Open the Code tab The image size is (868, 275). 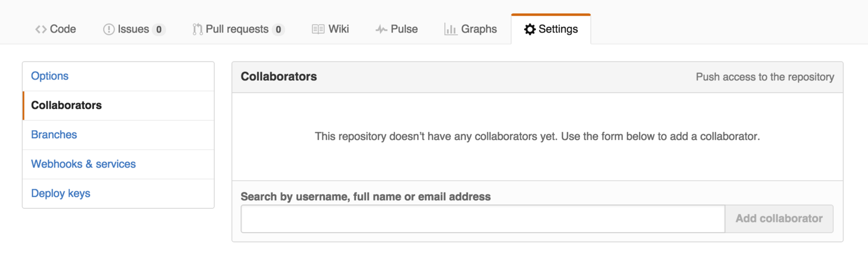point(55,29)
